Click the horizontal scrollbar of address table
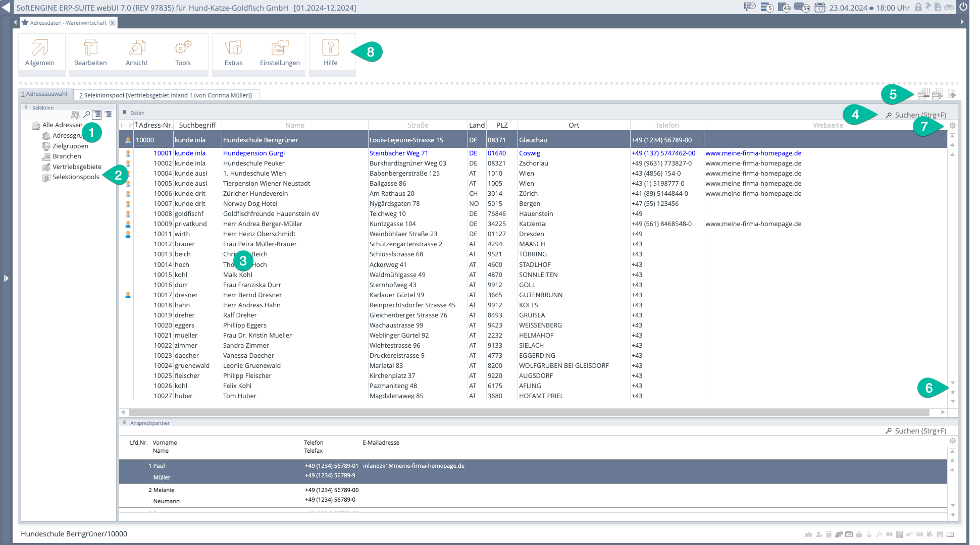980x545 pixels. 529,412
